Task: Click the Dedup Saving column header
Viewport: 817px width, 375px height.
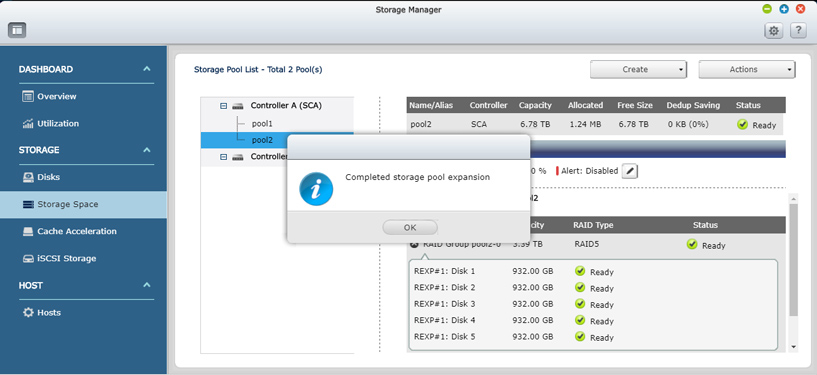Action: pos(693,105)
